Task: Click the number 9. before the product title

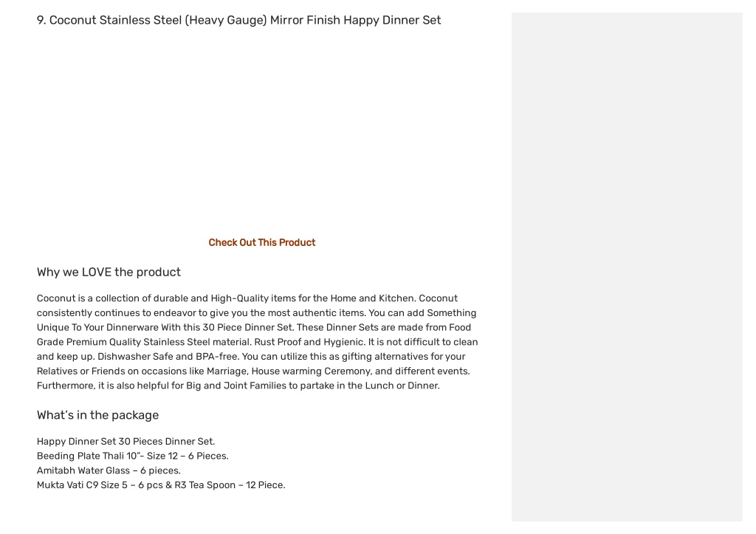Action: pyautogui.click(x=41, y=20)
